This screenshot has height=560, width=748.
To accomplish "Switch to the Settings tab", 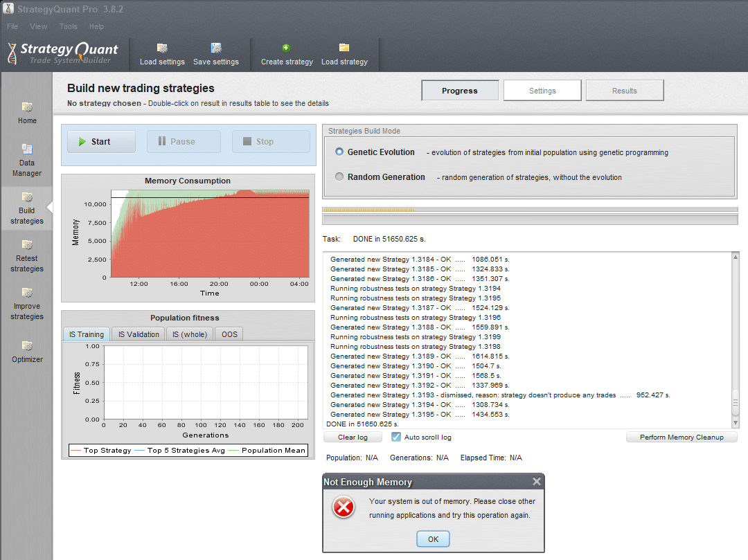I will 542,91.
